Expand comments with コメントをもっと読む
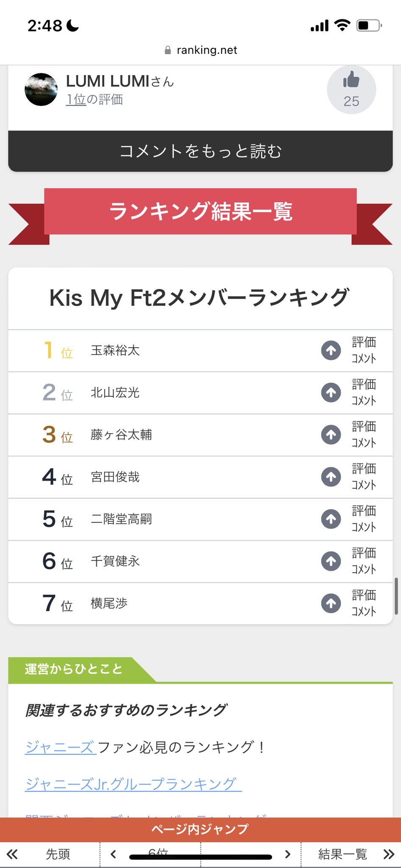 [200, 151]
